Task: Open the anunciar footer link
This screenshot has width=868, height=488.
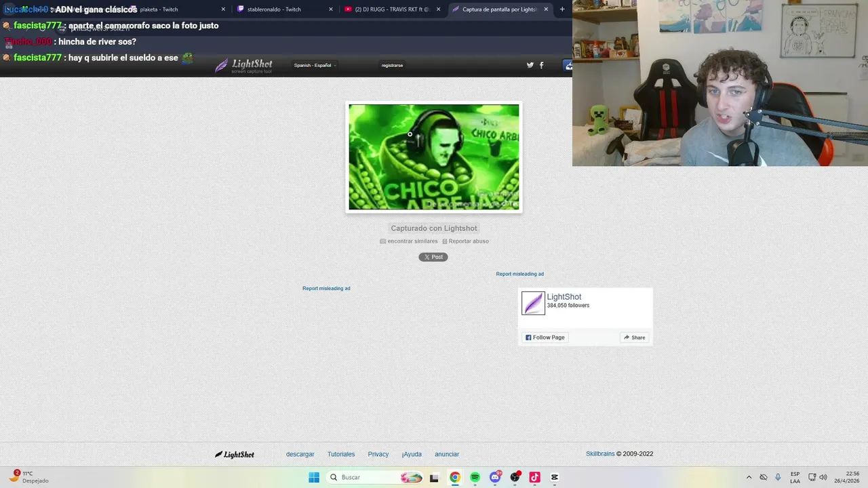Action: (447, 454)
